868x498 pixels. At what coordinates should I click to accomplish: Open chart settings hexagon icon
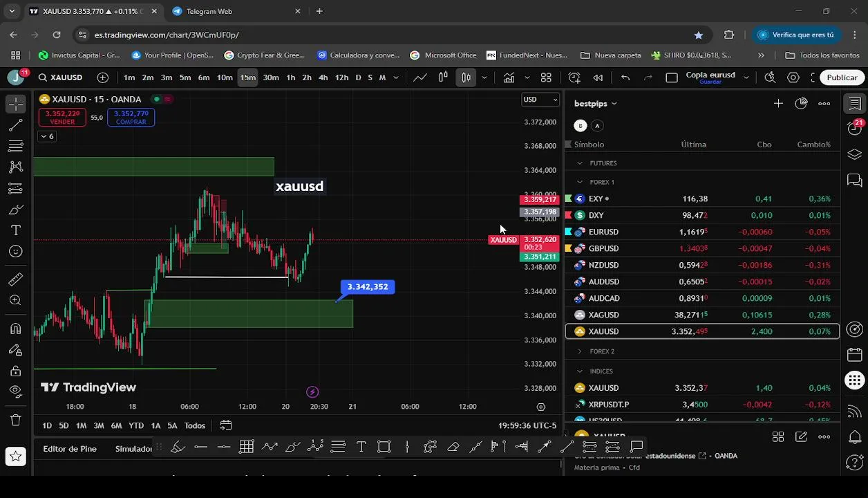(793, 77)
